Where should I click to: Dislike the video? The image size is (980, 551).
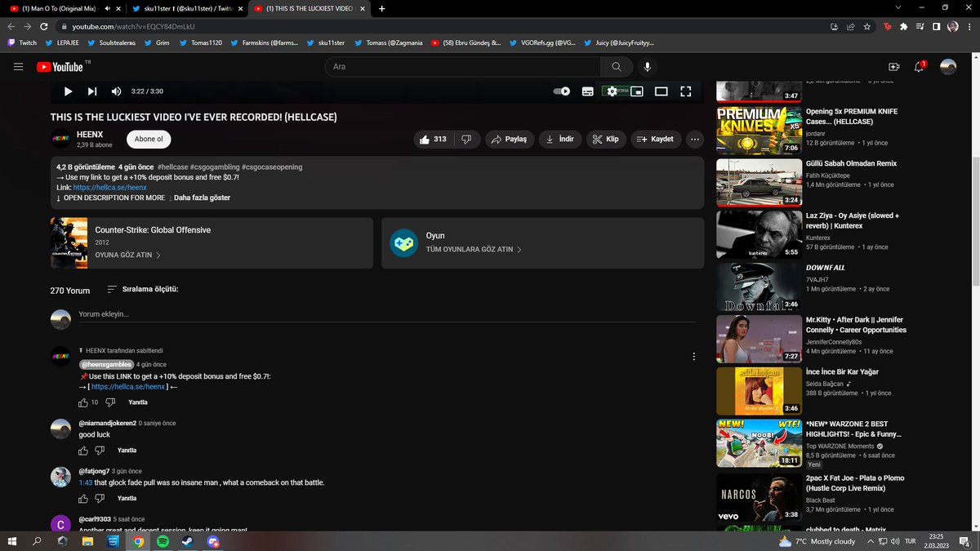[x=466, y=140]
